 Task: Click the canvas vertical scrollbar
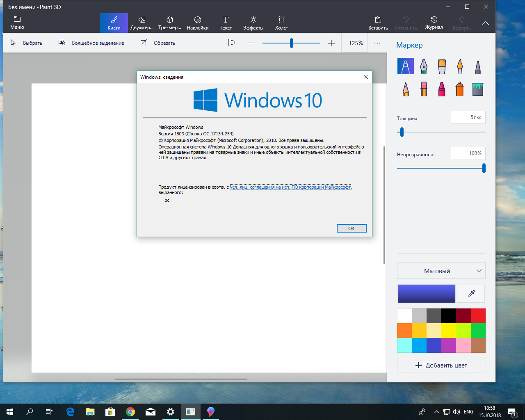click(384, 205)
